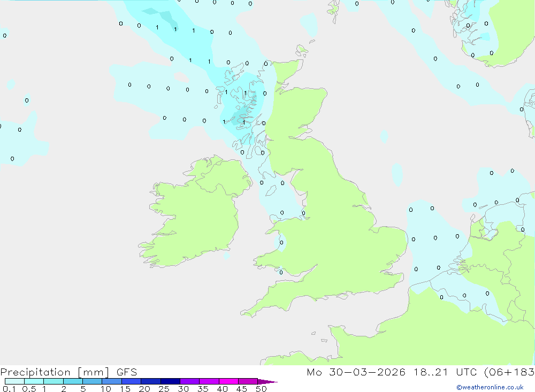Click the 'GFS' model label
The image size is (535, 392).
tap(127, 372)
